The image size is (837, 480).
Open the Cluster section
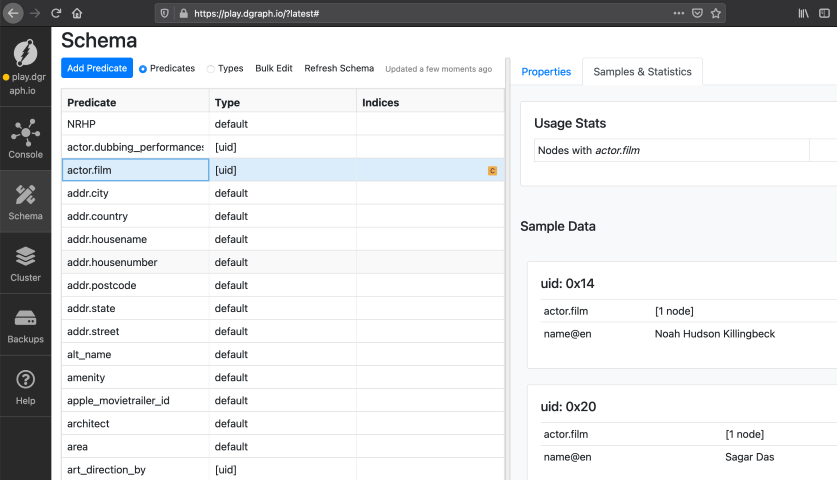tap(26, 263)
